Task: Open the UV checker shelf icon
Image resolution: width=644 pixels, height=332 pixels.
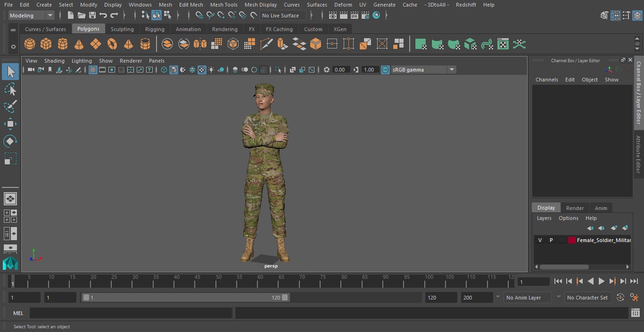Action: coord(503,44)
